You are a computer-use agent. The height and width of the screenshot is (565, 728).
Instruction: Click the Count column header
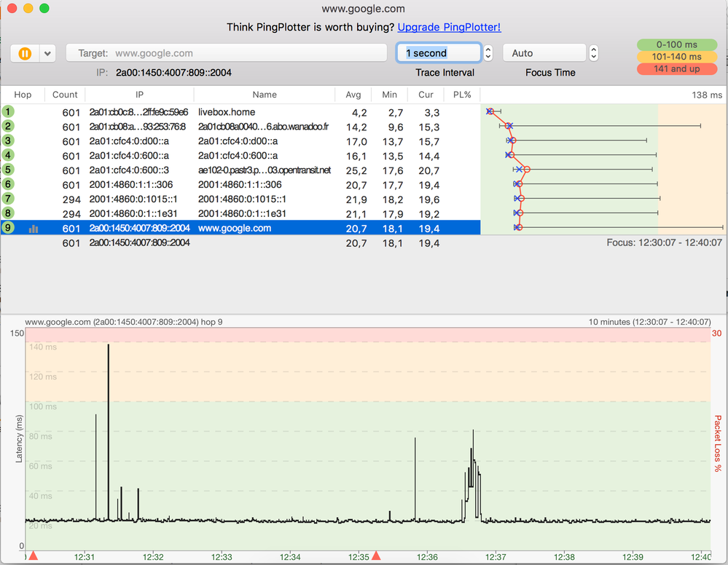65,95
